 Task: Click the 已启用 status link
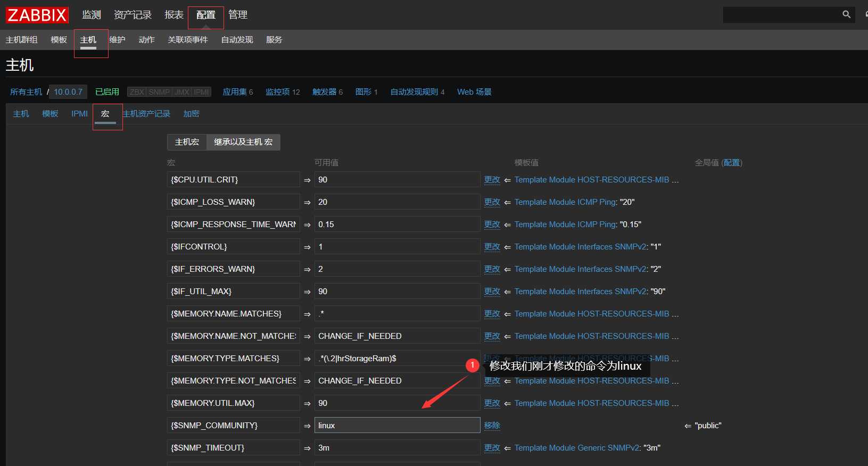pyautogui.click(x=107, y=92)
